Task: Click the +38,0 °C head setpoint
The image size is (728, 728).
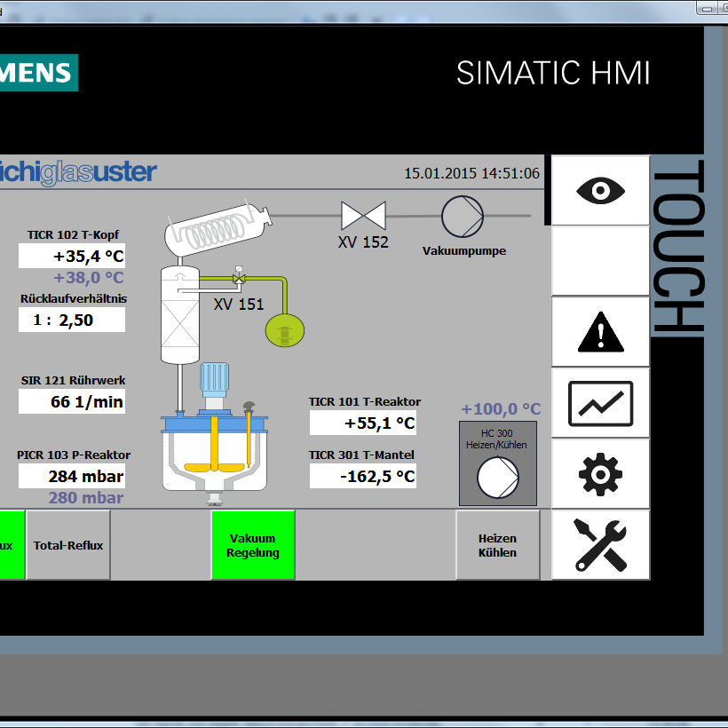Action: pos(88,278)
